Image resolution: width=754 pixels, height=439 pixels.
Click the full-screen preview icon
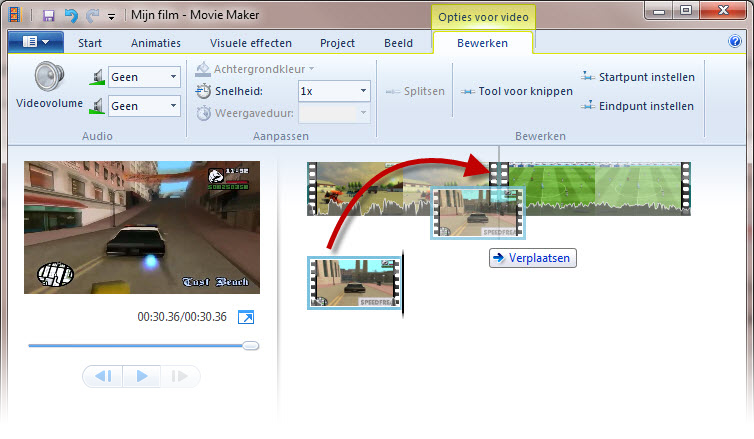[x=245, y=317]
